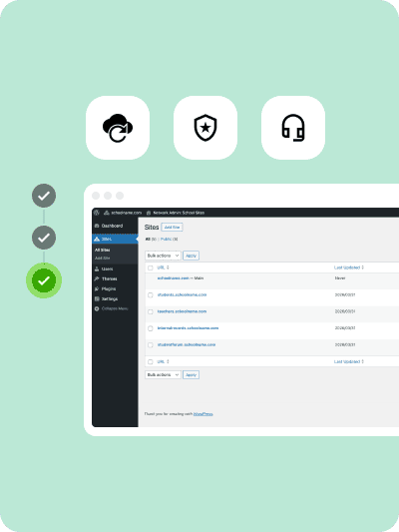The image size is (399, 532).
Task: Open Plugins in the sidebar
Action: (x=115, y=289)
